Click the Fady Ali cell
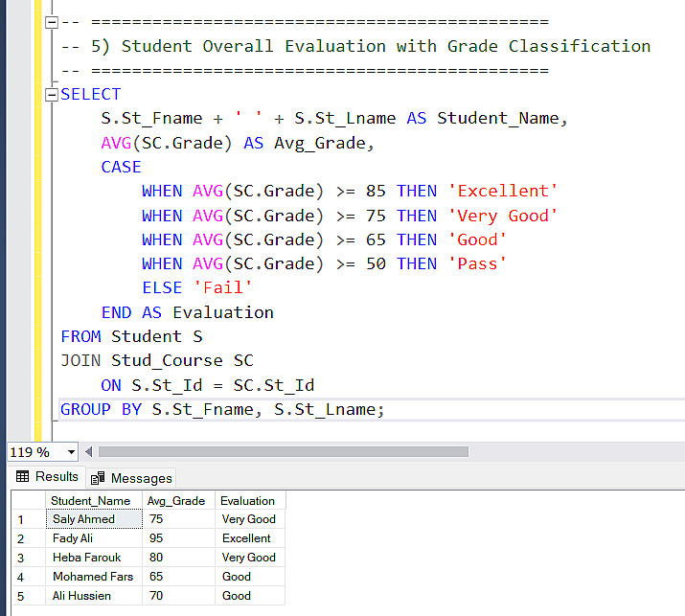 [94, 538]
